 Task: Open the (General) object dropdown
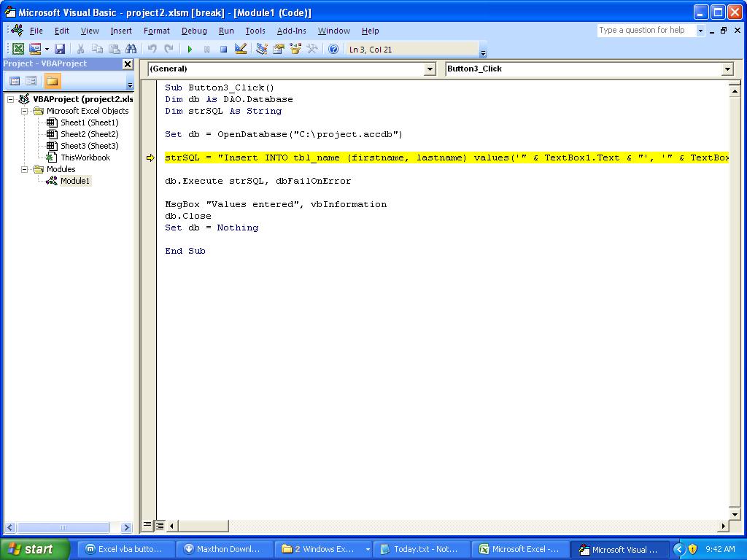(430, 69)
